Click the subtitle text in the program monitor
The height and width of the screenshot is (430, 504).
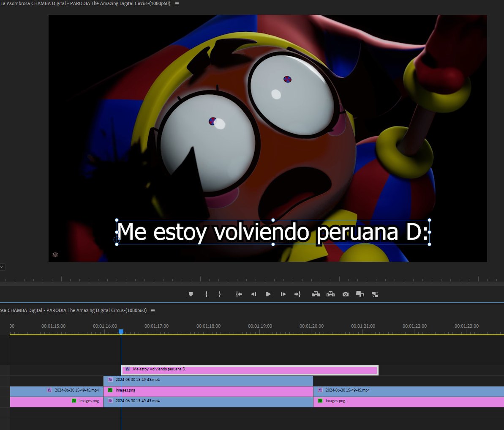pos(273,232)
